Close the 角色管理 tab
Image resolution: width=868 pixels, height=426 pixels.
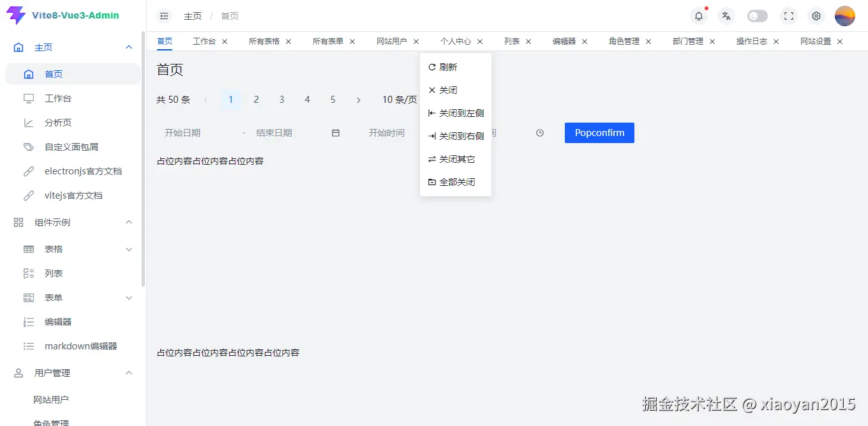pos(648,42)
